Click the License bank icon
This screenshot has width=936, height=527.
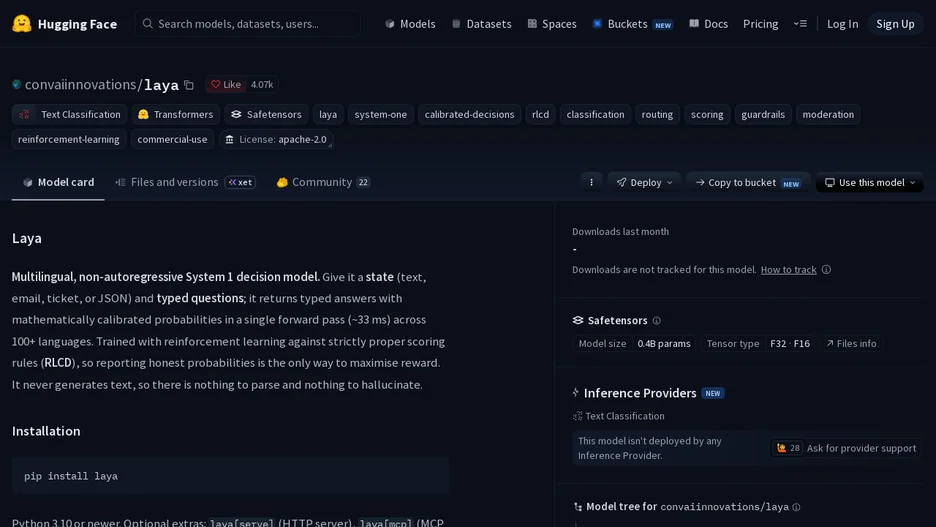(x=229, y=140)
